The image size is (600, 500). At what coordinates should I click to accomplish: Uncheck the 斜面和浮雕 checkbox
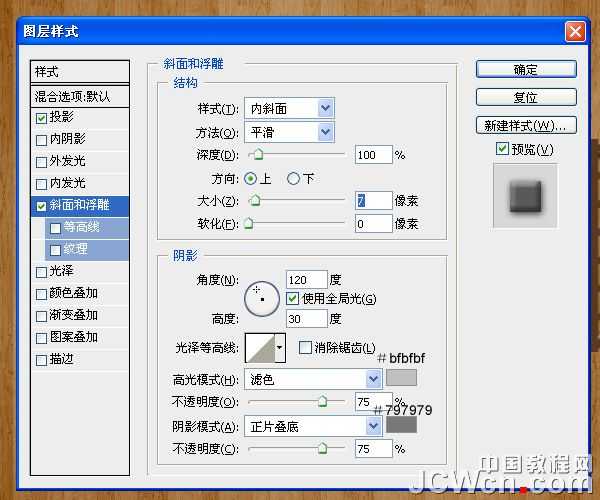point(41,206)
